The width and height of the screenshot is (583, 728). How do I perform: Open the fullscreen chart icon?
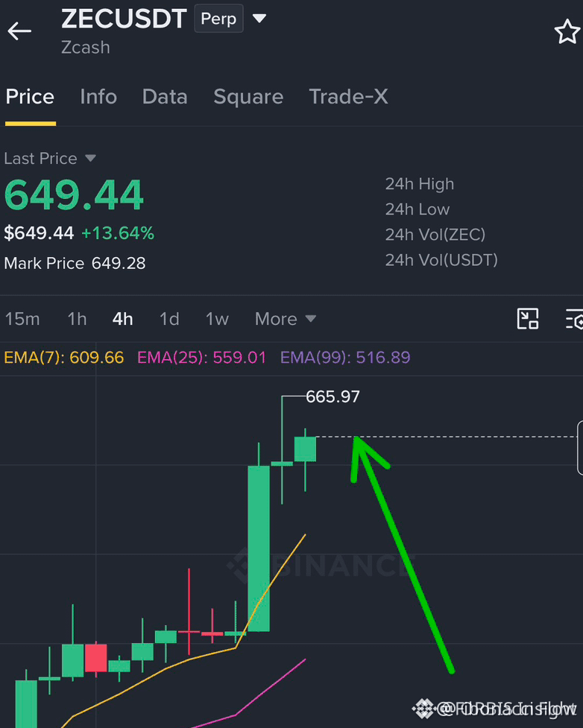[528, 319]
